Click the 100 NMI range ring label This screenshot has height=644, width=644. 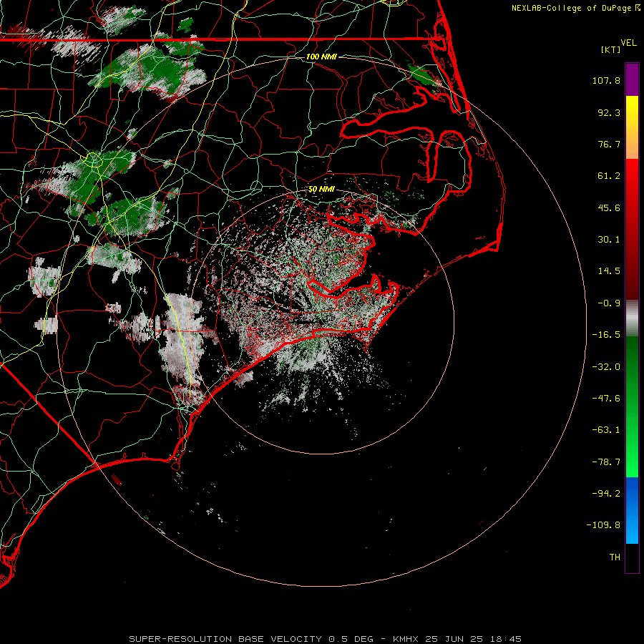click(x=321, y=57)
